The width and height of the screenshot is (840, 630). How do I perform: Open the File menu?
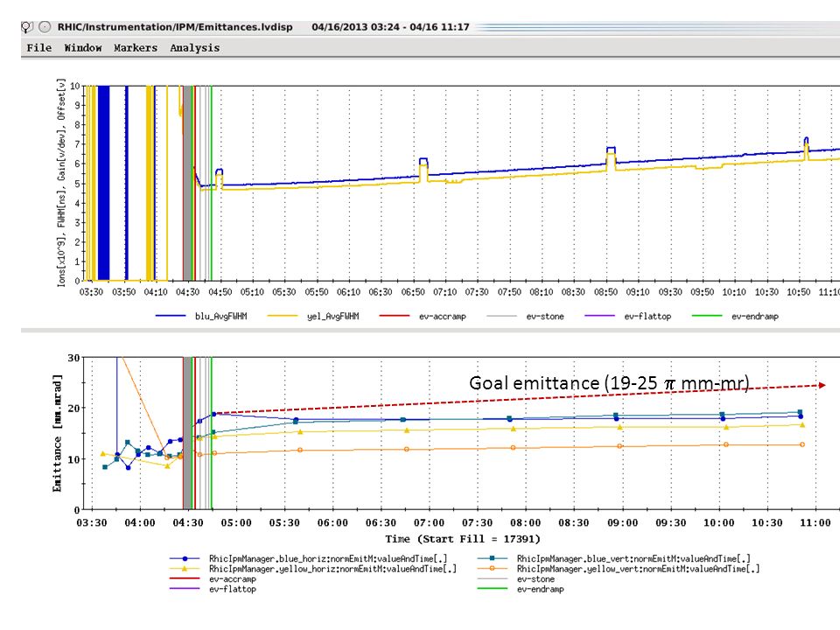(39, 47)
